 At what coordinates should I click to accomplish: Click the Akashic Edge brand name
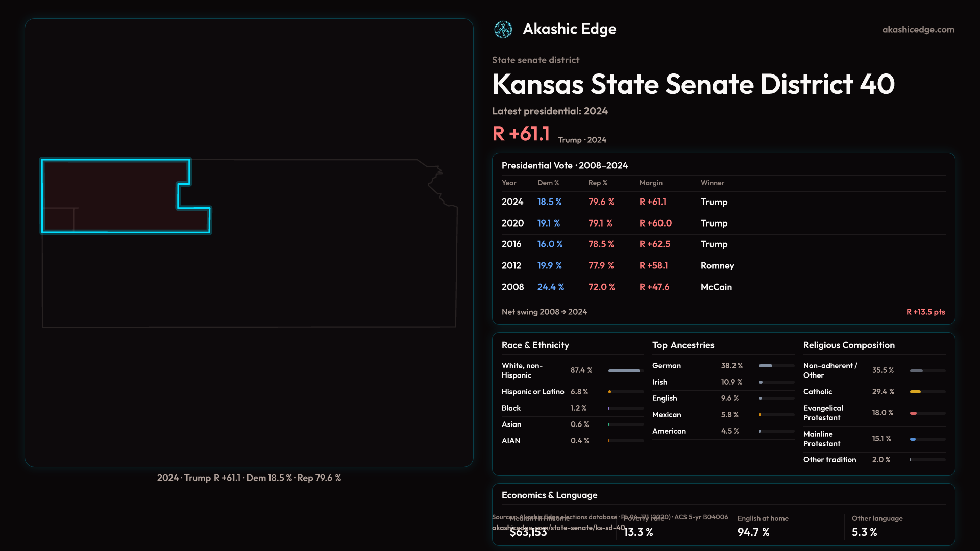[569, 29]
